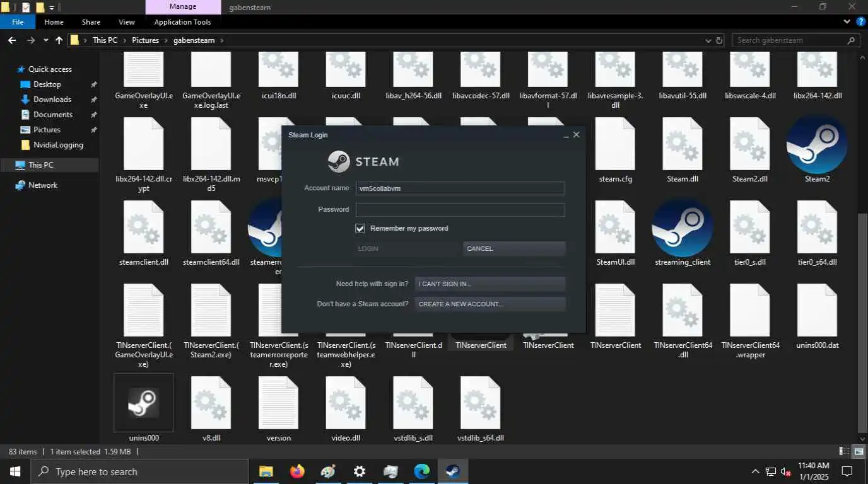Select the steamclient64.dll file icon
The width and height of the screenshot is (868, 484).
pyautogui.click(x=211, y=228)
